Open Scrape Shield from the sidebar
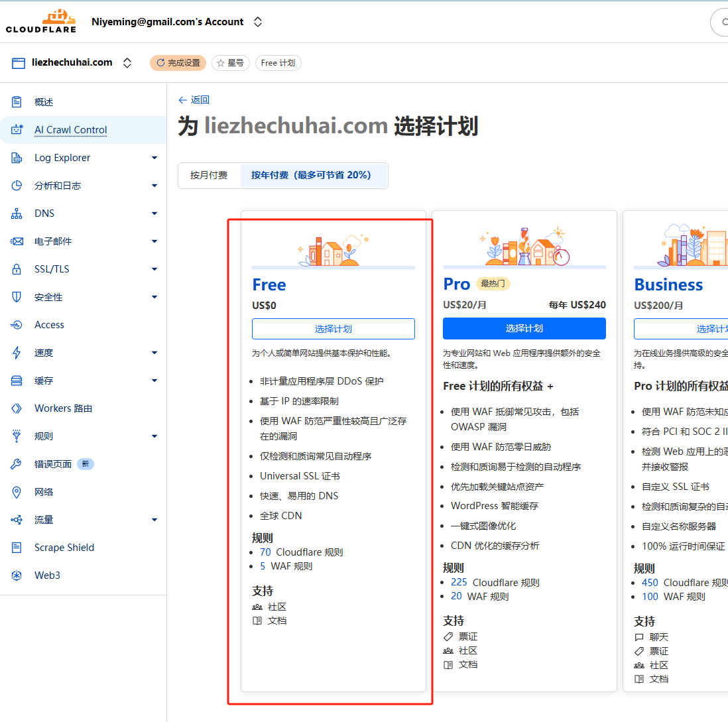The width and height of the screenshot is (728, 722). point(17,547)
